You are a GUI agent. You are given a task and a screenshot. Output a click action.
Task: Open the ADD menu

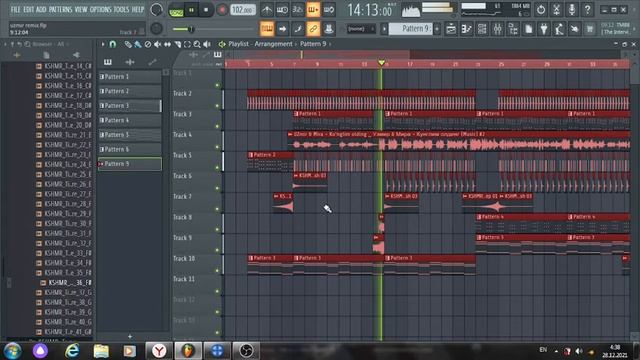[x=41, y=9]
